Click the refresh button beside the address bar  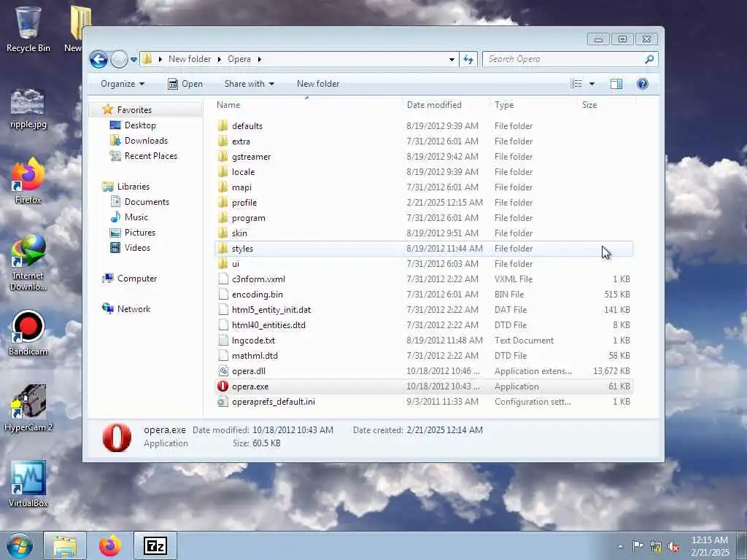pyautogui.click(x=468, y=60)
